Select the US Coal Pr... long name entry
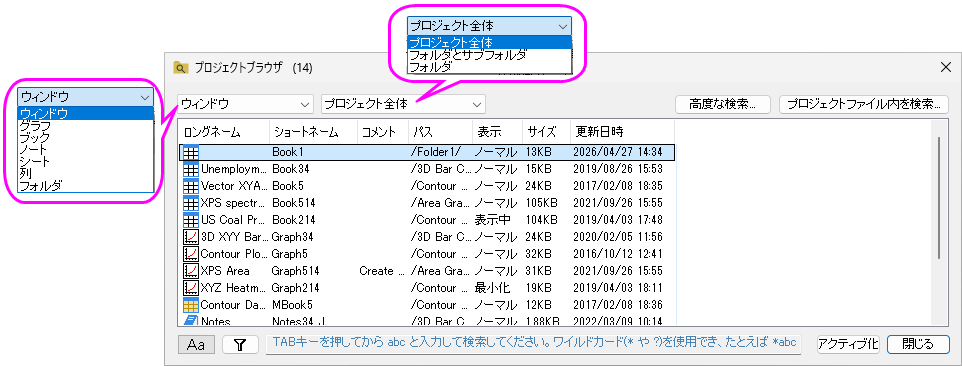Screen dimensions: 962x366 [234, 219]
